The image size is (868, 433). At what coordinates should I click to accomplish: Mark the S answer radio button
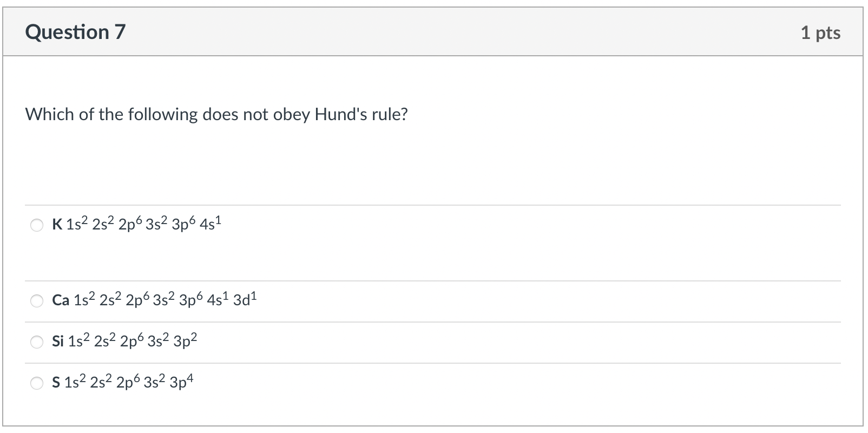pos(36,383)
